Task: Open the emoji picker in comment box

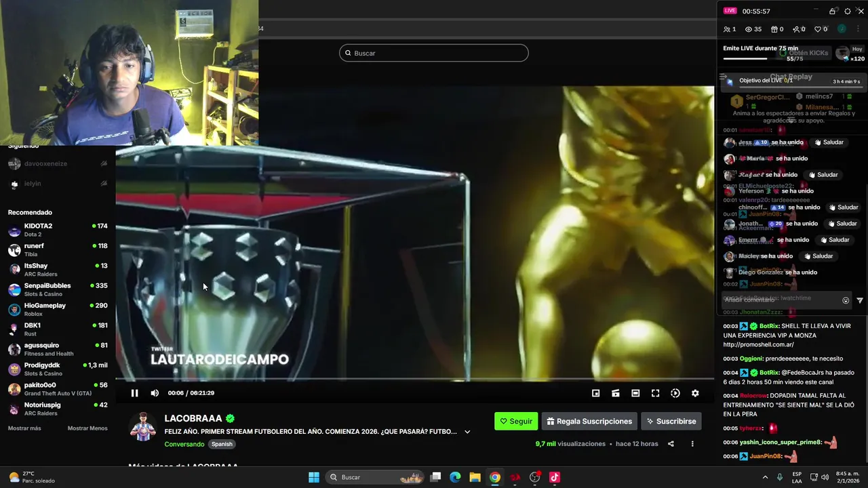Action: point(846,300)
